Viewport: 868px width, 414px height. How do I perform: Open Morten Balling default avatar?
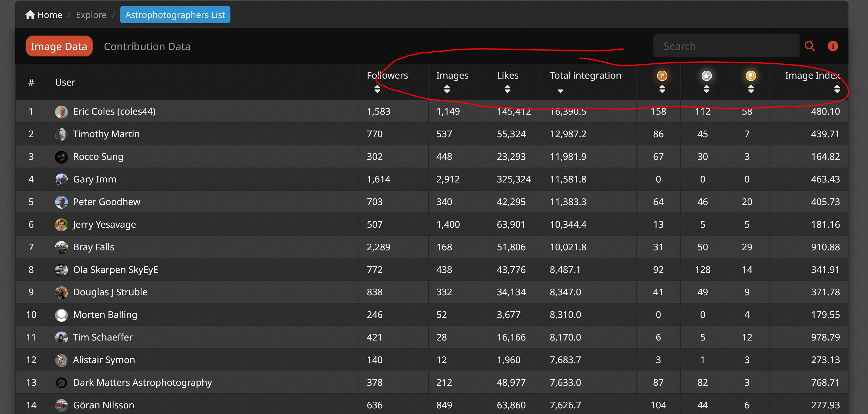point(61,315)
